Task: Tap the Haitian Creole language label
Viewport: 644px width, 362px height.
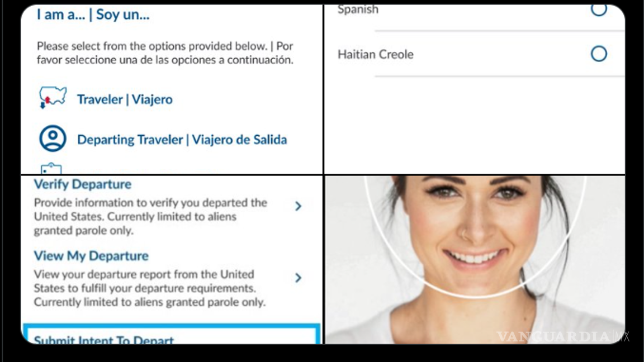Action: [x=376, y=54]
